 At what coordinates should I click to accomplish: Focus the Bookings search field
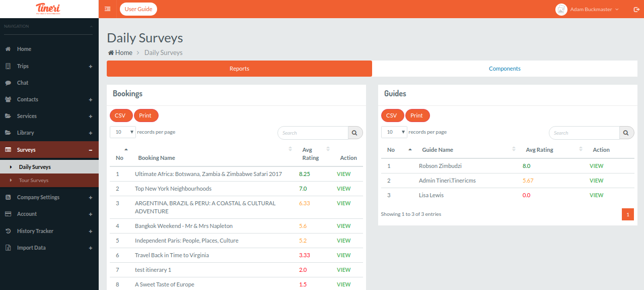313,133
